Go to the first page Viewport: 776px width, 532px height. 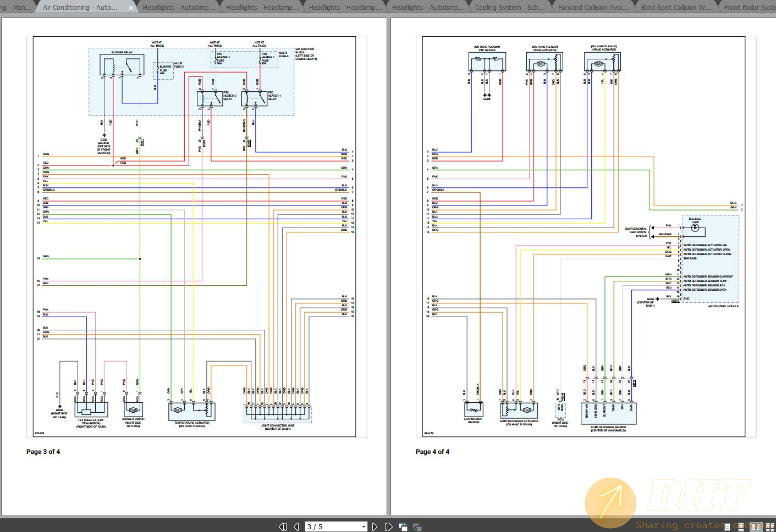283,527
